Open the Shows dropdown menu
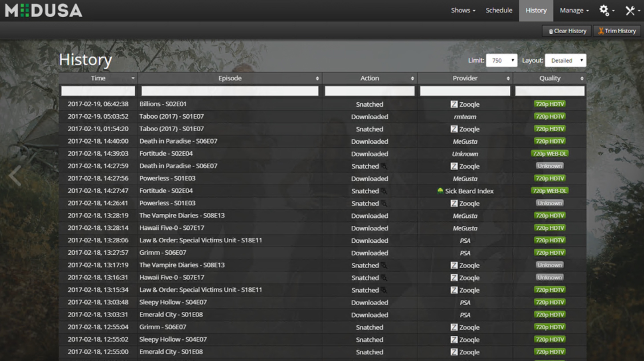This screenshot has height=361, width=644. [x=463, y=11]
